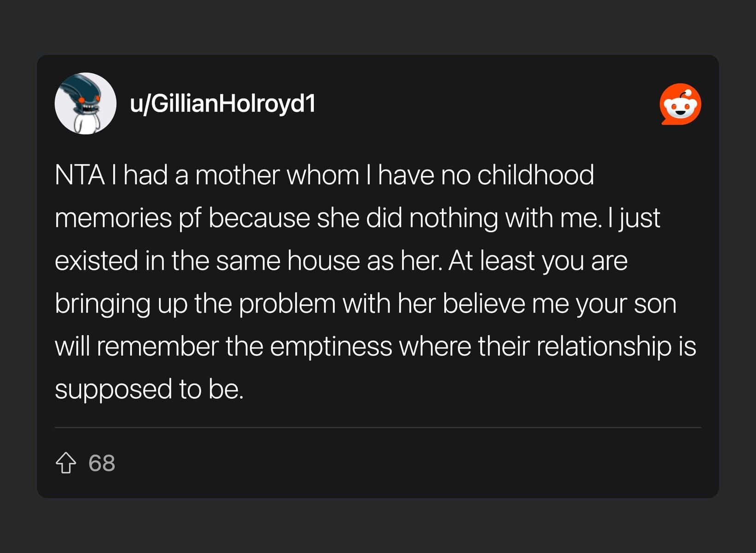Click the word NTA in the comment
The image size is (756, 553).
coord(80,175)
